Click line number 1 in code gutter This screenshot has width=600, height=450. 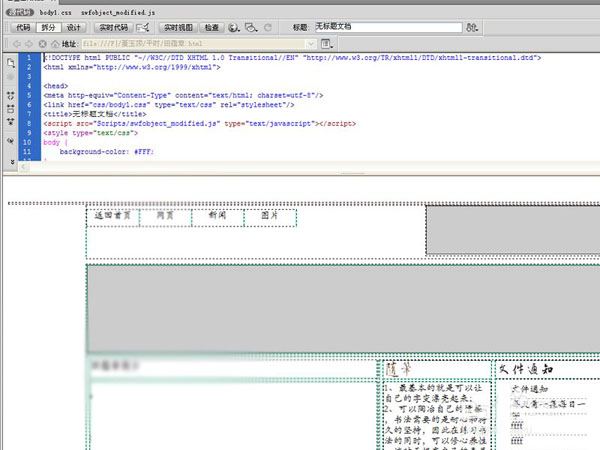[29, 58]
